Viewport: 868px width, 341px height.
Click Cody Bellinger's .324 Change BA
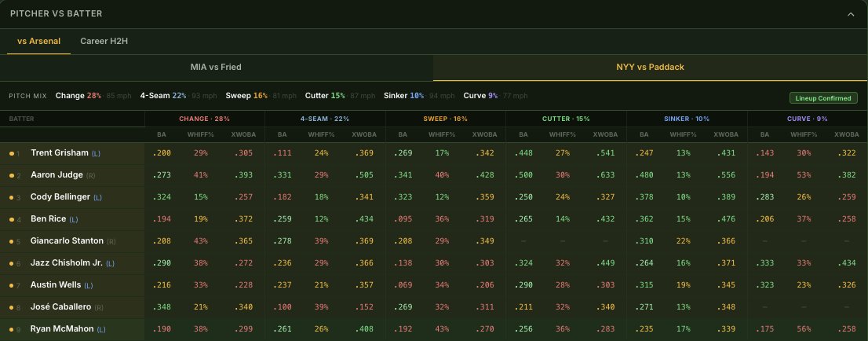[162, 197]
